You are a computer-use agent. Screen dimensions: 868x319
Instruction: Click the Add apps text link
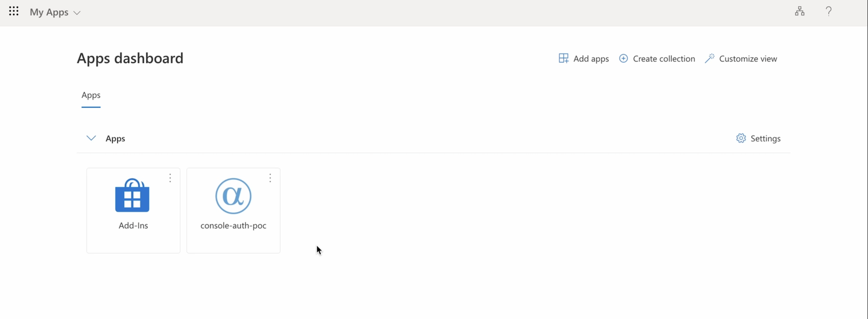point(591,59)
